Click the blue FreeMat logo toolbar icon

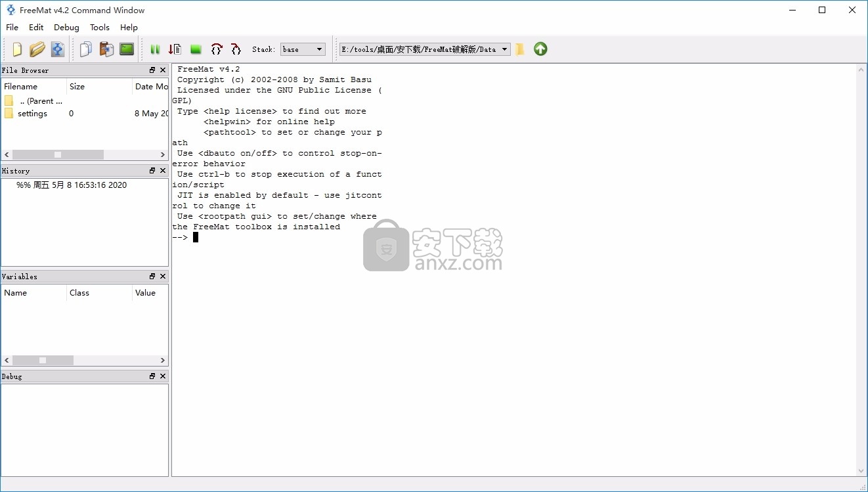pos(58,49)
